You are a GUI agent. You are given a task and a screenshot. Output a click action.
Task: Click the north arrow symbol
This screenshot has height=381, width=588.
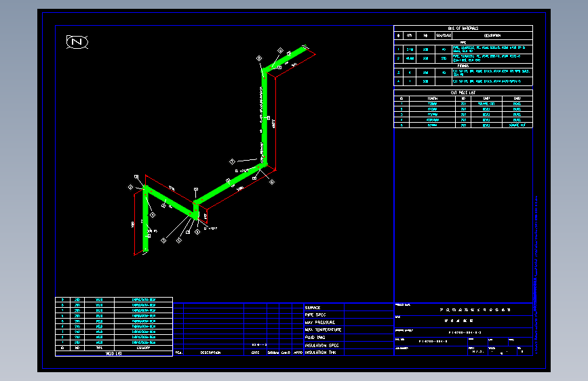click(77, 42)
